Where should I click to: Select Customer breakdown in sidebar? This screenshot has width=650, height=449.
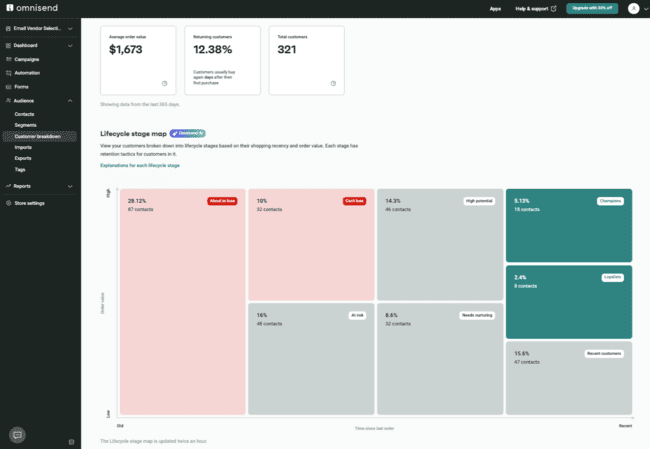point(40,136)
